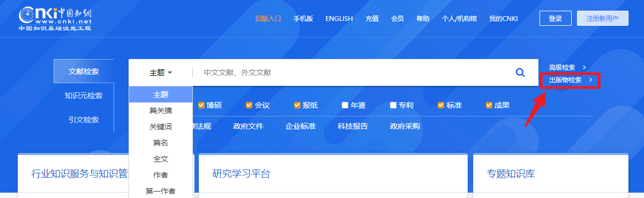Image resolution: width=644 pixels, height=198 pixels.
Task: Choose 作者 in dropdown list
Action: point(161,175)
